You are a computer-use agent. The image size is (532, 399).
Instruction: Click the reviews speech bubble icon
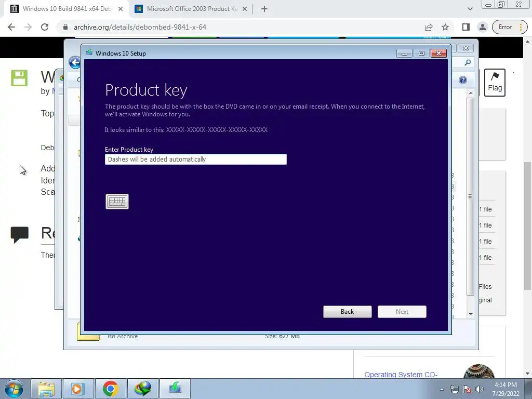[19, 234]
